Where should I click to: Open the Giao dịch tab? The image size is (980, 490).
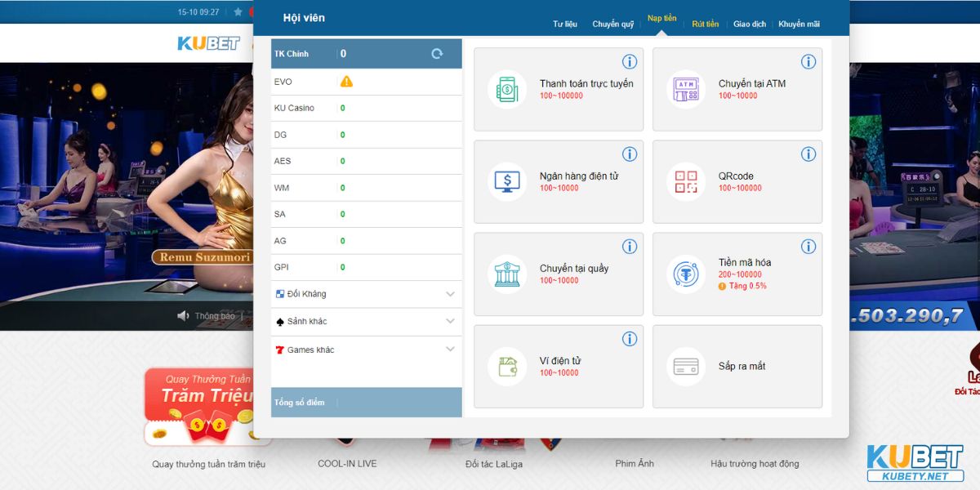coord(750,24)
